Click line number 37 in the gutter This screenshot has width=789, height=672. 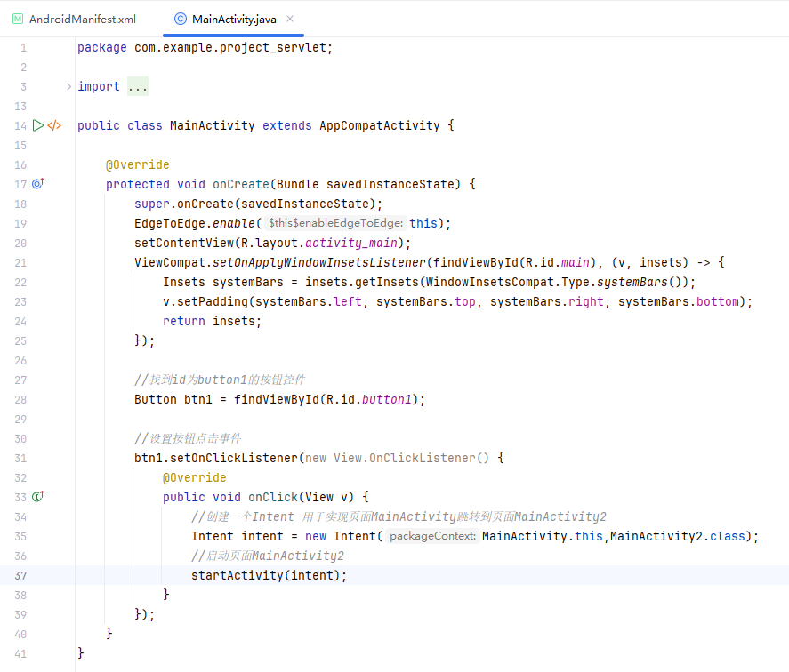pos(20,575)
